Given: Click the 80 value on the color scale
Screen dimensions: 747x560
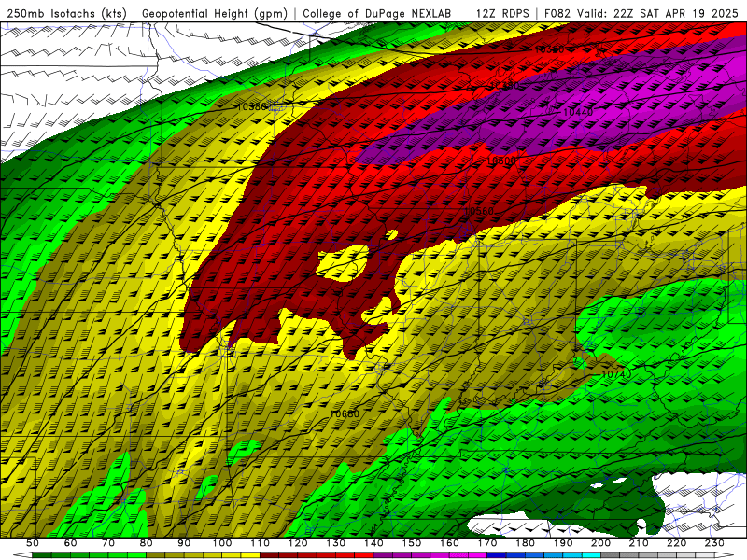Looking at the screenshot, I should tap(147, 543).
